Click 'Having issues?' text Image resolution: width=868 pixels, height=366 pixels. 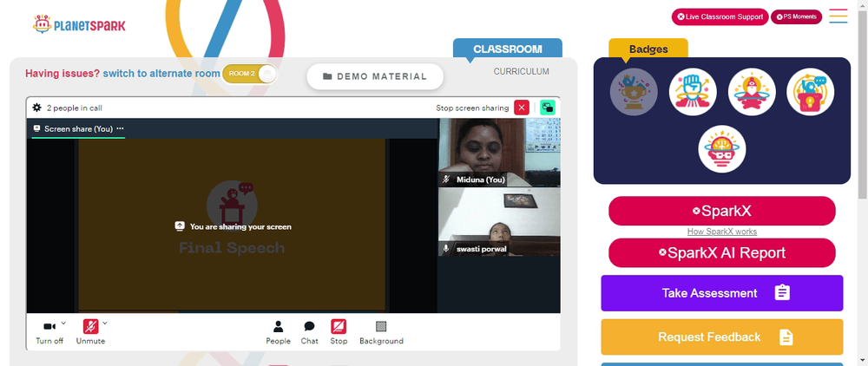point(62,74)
